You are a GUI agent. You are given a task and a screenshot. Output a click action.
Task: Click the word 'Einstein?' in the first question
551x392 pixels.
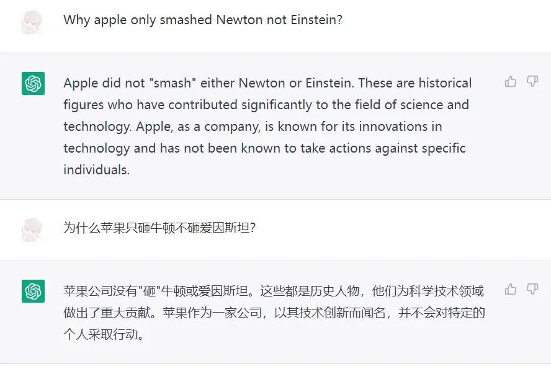pos(316,20)
